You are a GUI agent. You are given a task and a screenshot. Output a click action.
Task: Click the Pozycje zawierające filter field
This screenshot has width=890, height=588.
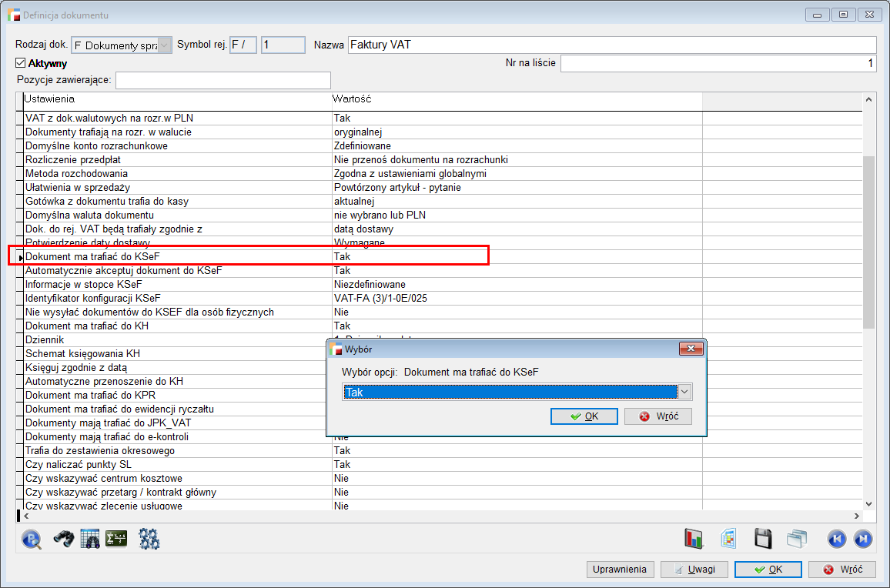[x=222, y=80]
